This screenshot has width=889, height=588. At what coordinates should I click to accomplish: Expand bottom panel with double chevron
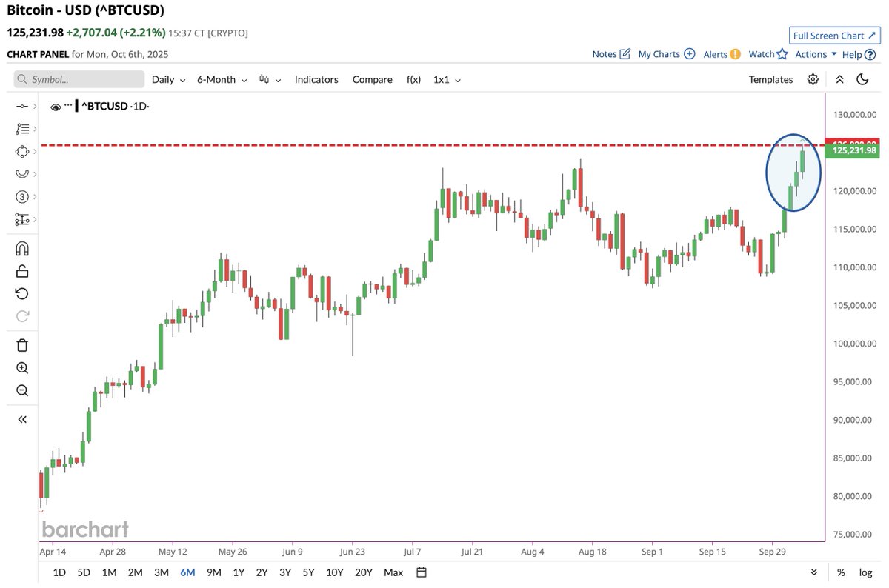814,572
